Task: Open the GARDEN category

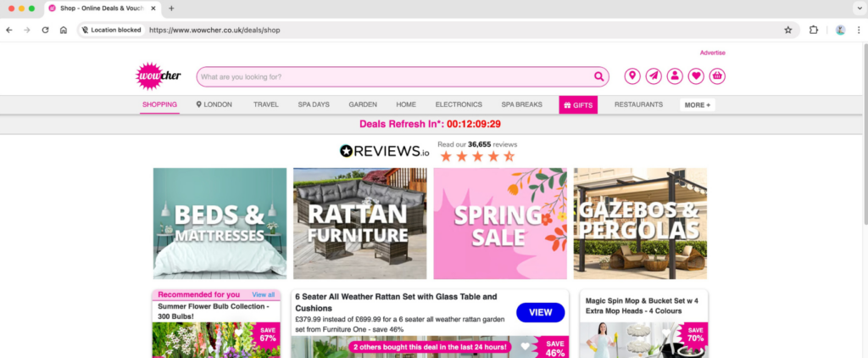Action: [x=363, y=104]
